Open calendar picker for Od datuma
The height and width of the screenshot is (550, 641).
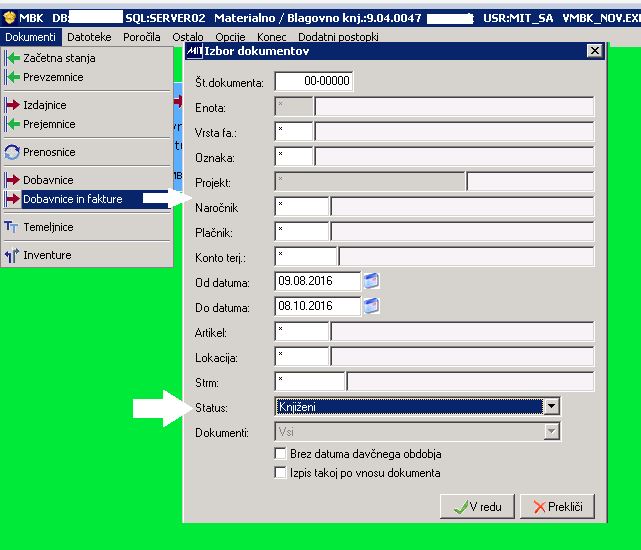point(371,281)
